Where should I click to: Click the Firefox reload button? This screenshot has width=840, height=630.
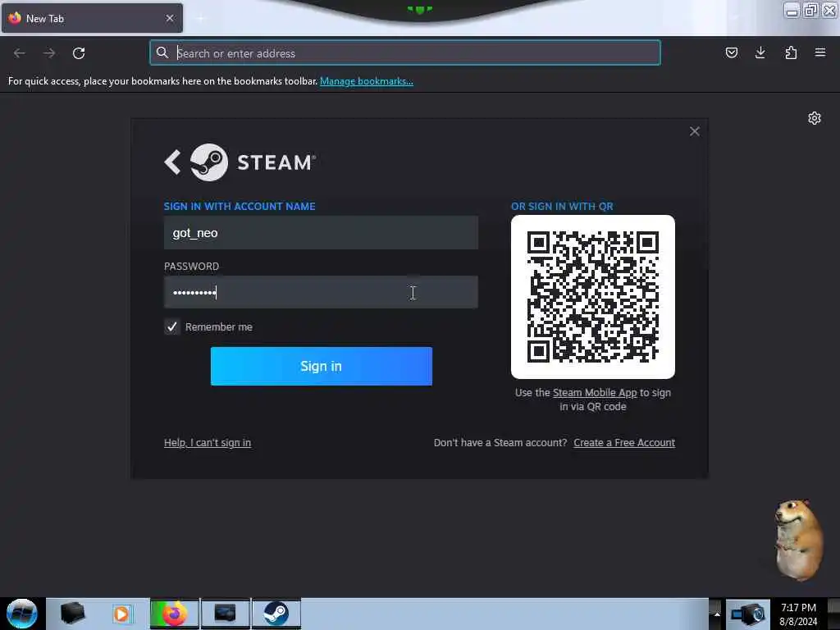click(79, 53)
